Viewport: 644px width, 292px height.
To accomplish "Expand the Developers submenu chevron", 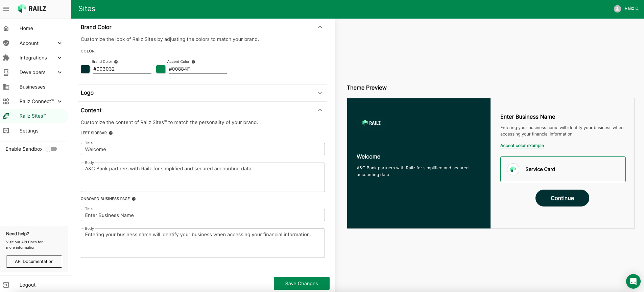I will point(60,72).
